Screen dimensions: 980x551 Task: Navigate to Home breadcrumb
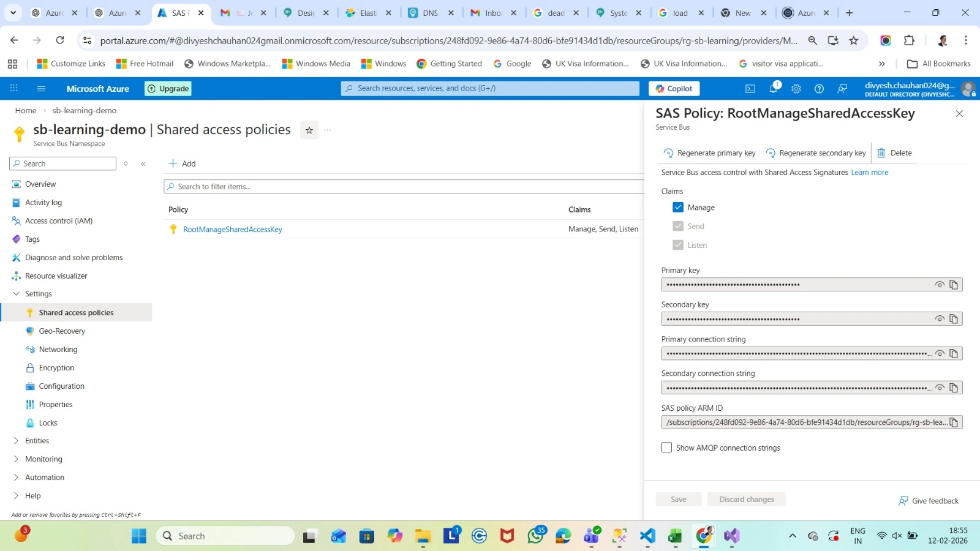26,111
